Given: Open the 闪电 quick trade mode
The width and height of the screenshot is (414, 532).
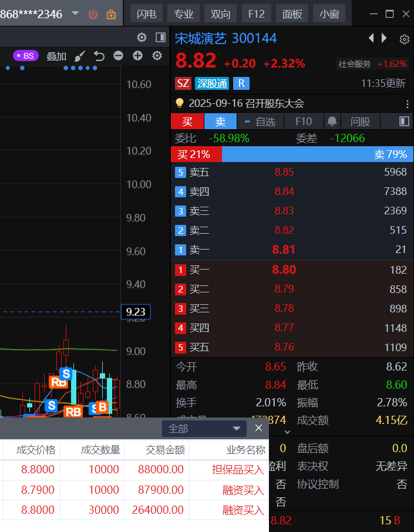Looking at the screenshot, I should click(x=146, y=14).
